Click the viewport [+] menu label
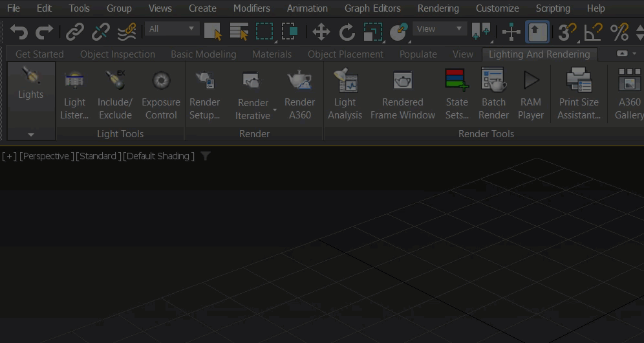644x343 pixels. pyautogui.click(x=9, y=156)
